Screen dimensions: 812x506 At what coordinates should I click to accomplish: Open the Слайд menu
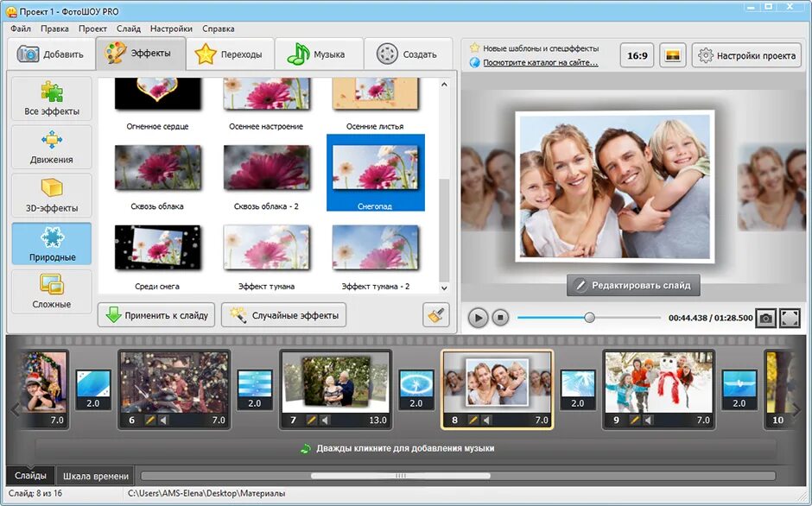point(129,28)
